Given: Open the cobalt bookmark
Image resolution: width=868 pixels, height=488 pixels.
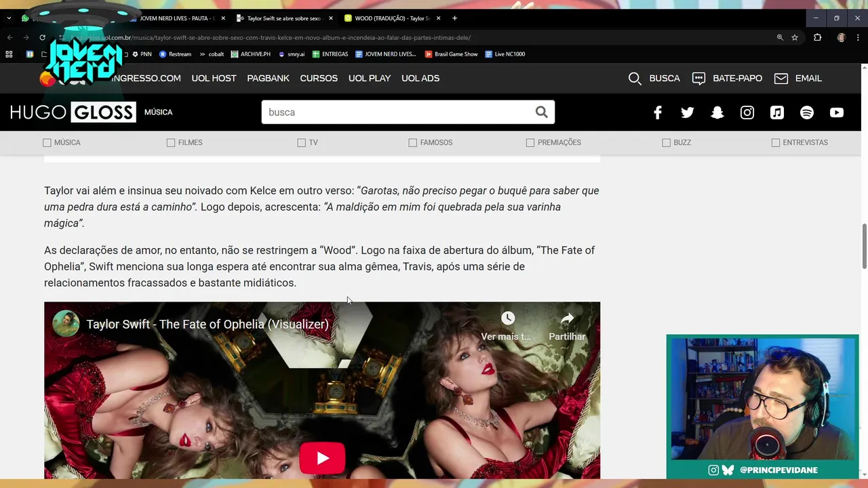Looking at the screenshot, I should [x=212, y=54].
